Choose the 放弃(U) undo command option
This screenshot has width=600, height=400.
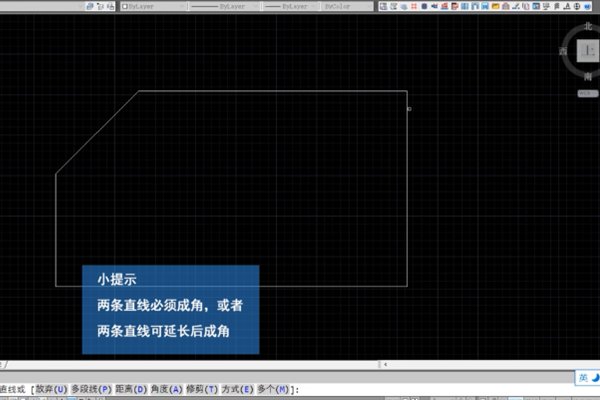tap(51, 389)
